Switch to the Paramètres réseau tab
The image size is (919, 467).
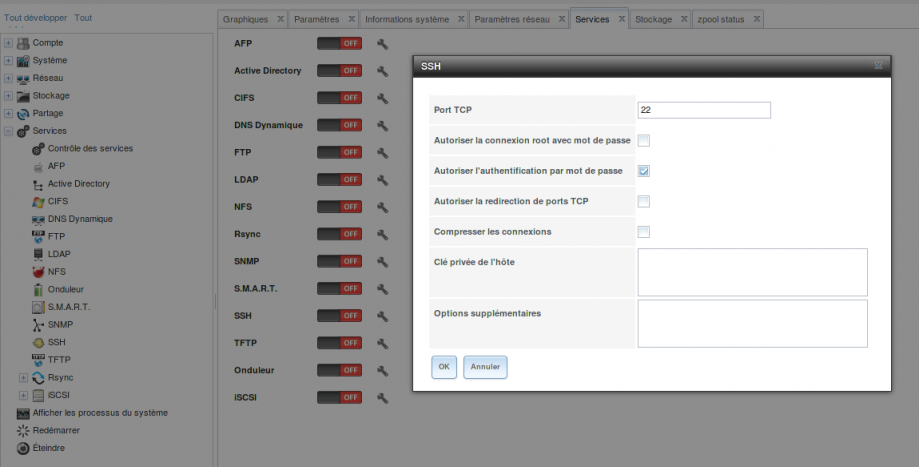pyautogui.click(x=511, y=19)
